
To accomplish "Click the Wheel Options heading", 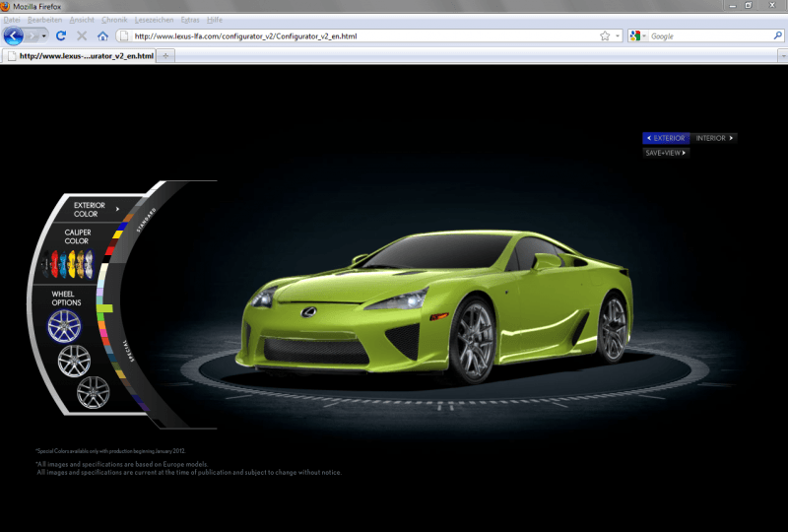I will 66,299.
